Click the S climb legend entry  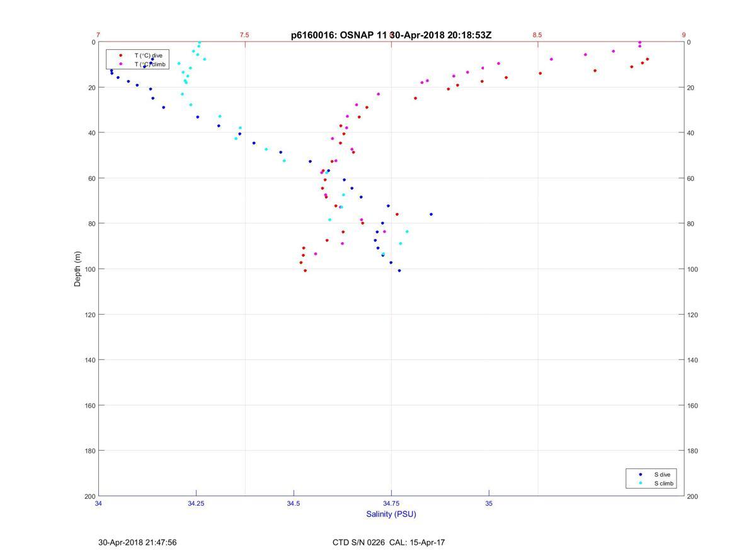coord(664,483)
